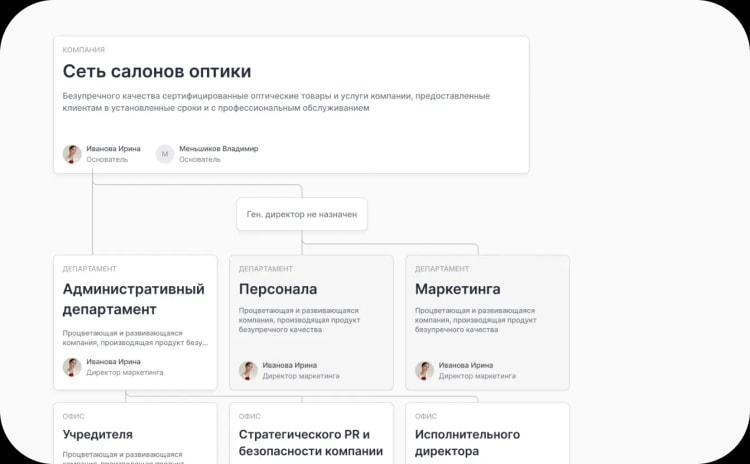Open the 'Исполнительного директора' office card
Viewport: 750px width, 464px height.
pos(487,433)
